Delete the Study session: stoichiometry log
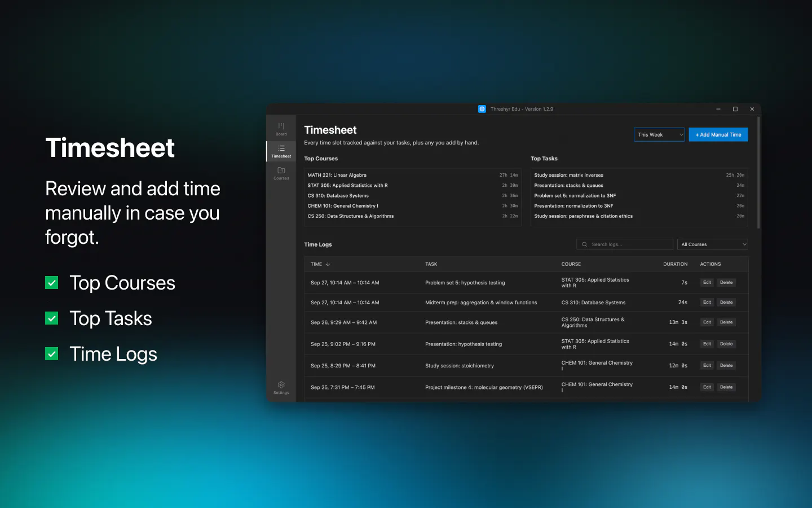Image resolution: width=812 pixels, height=508 pixels. click(x=726, y=366)
